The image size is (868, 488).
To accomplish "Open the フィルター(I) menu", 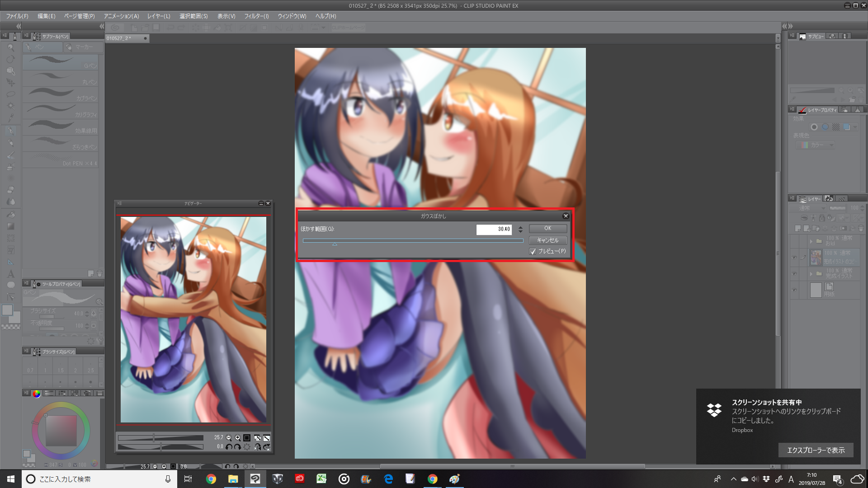I will [x=256, y=16].
